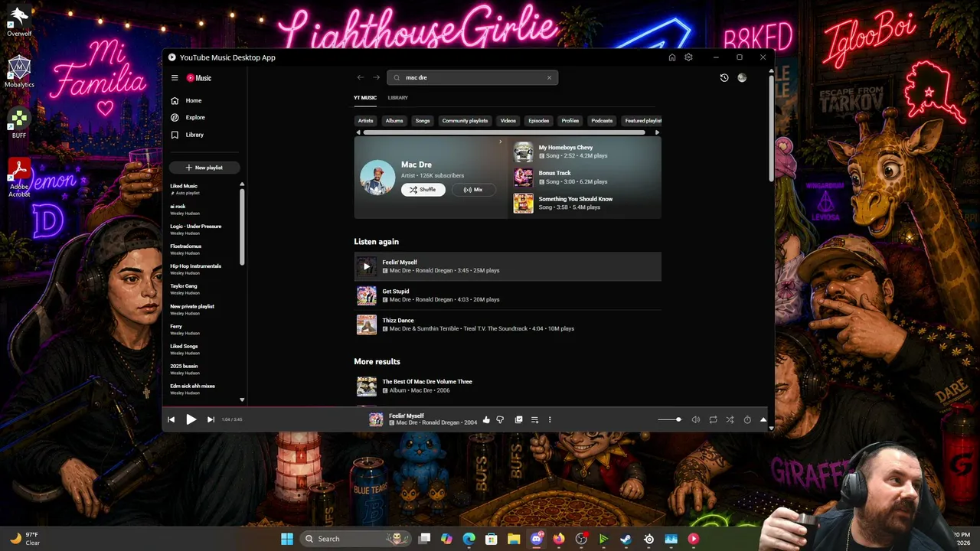Go to Home in the sidebar

[x=187, y=100]
